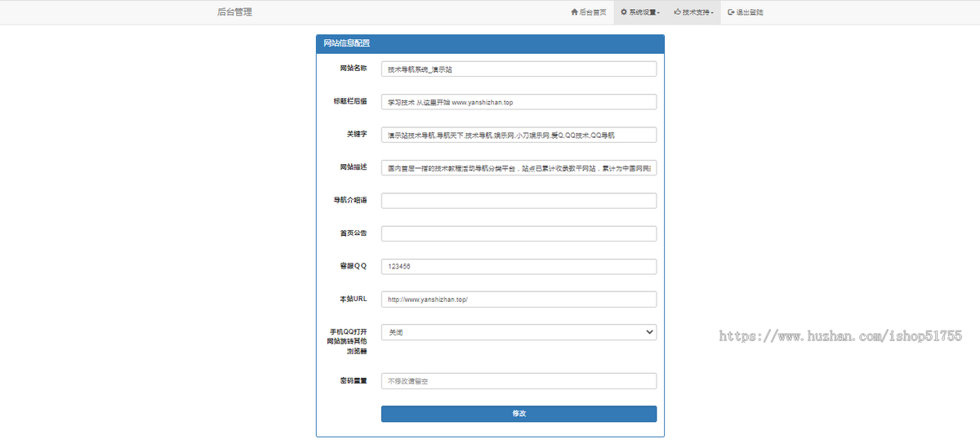The image size is (980, 448).
Task: Click the 网站信息配置 panel heading
Action: pos(346,43)
